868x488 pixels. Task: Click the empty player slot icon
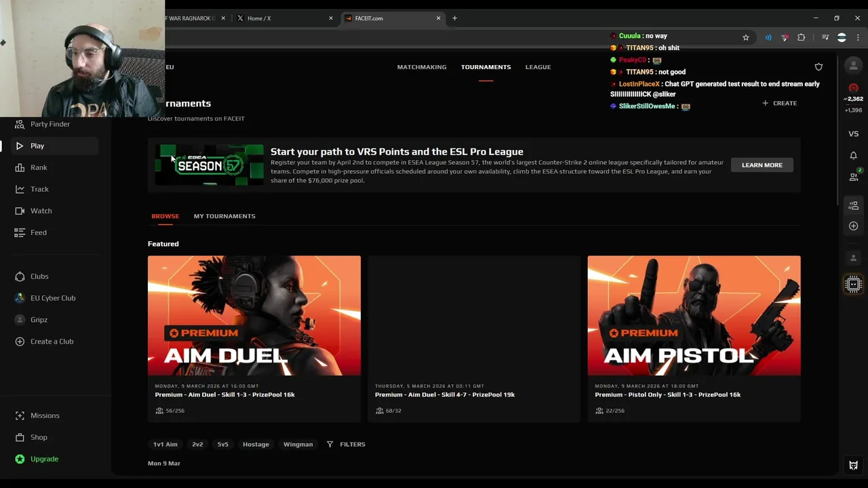click(x=853, y=258)
